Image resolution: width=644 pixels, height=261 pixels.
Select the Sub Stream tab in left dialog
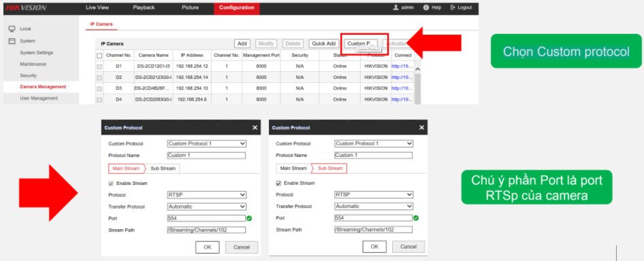[x=163, y=169]
